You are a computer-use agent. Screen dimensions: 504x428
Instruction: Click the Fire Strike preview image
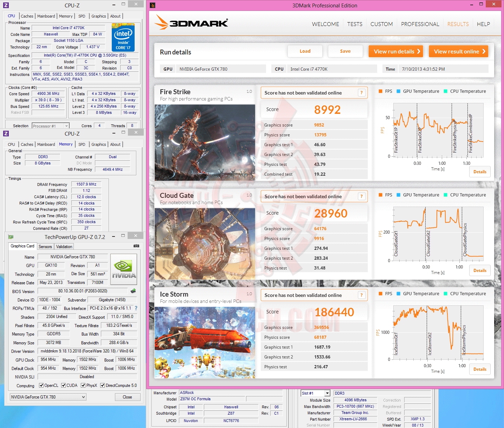coord(205,143)
